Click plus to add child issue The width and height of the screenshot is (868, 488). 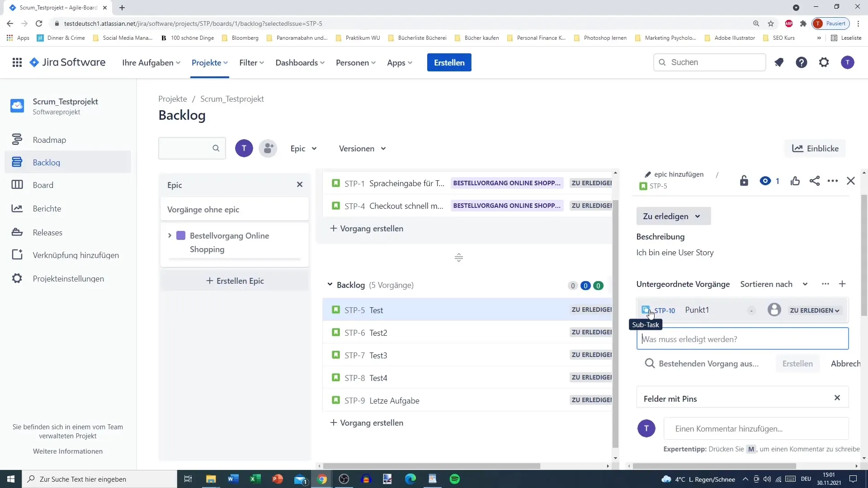842,284
